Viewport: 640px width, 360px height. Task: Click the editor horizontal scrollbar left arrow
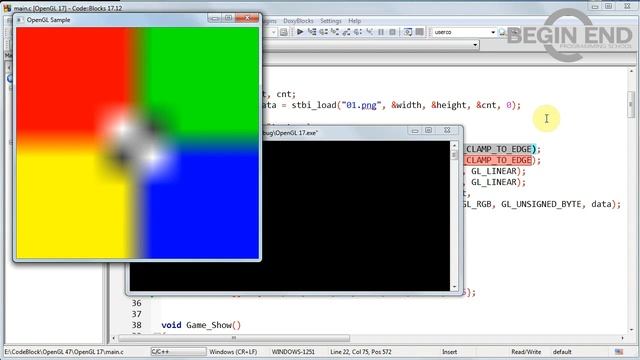point(114,338)
